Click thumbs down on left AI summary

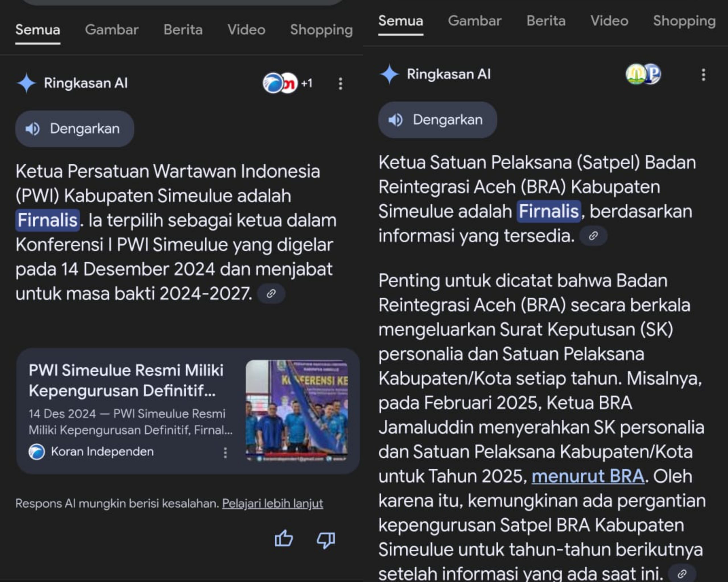[x=326, y=540]
